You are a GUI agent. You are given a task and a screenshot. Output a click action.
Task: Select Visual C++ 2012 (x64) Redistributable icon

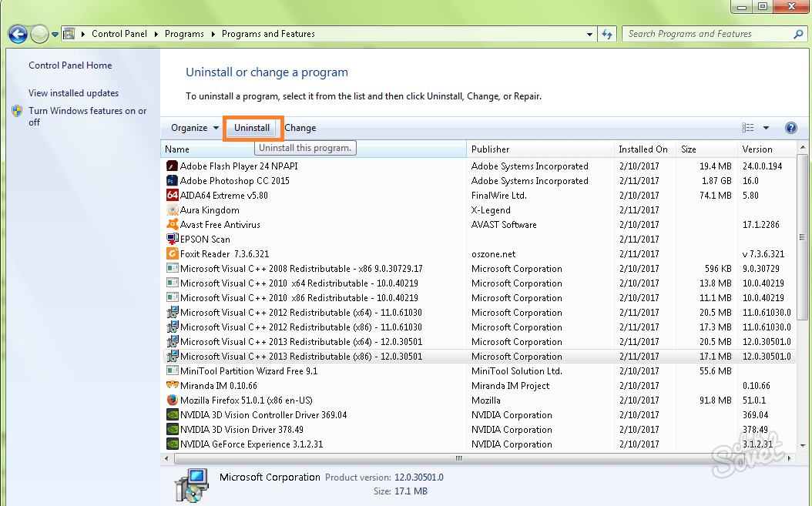[172, 312]
